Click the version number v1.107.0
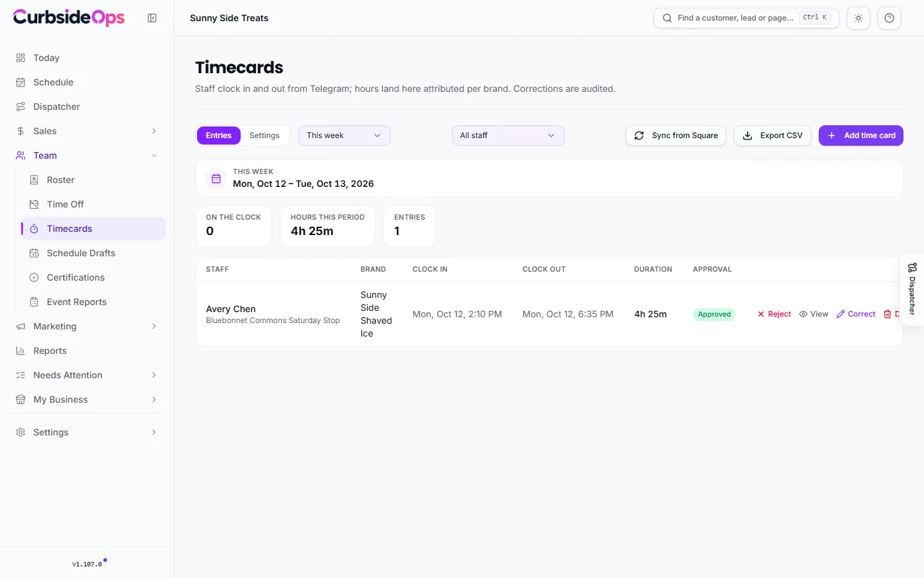Screen dimensions: 924x578 click(87, 565)
